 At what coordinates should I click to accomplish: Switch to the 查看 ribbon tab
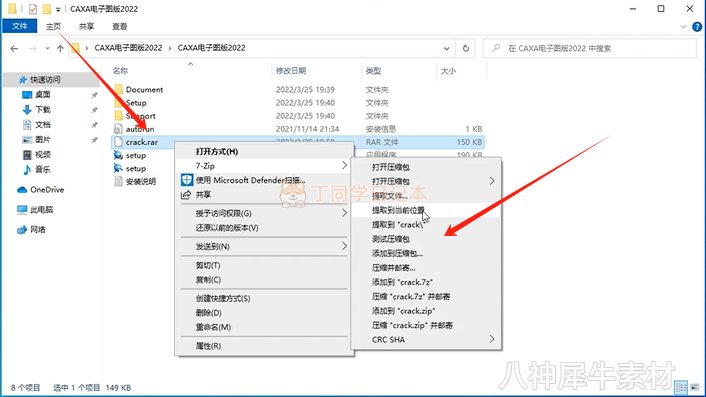pyautogui.click(x=119, y=27)
